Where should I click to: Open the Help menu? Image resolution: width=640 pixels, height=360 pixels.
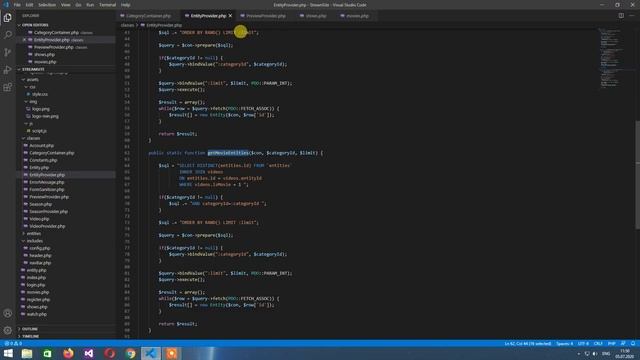pyautogui.click(x=125, y=5)
